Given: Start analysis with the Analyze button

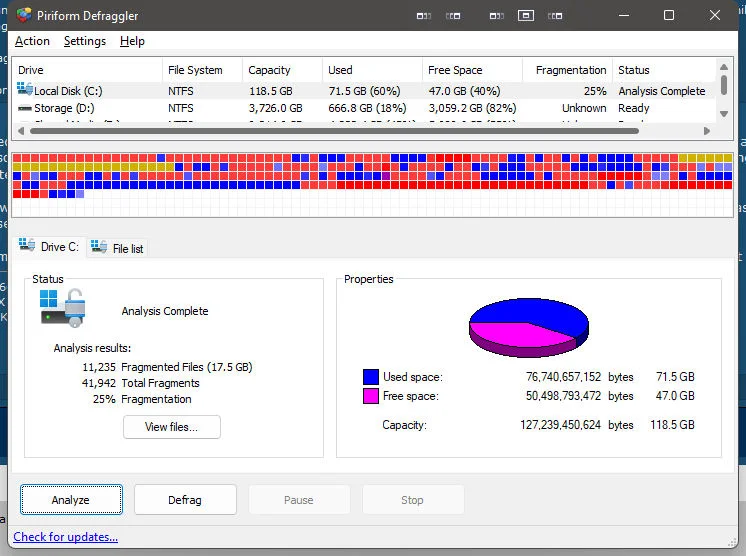Looking at the screenshot, I should click(x=71, y=500).
